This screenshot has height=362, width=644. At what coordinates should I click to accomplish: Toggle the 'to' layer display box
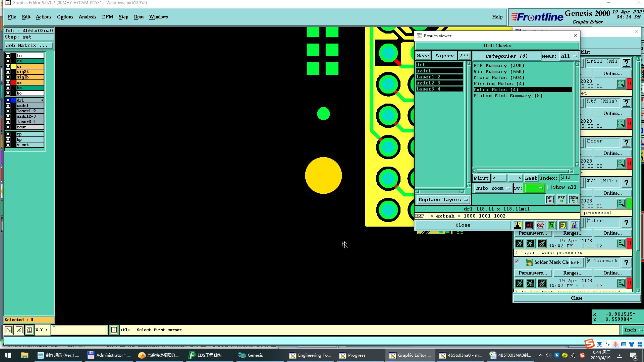(8, 56)
